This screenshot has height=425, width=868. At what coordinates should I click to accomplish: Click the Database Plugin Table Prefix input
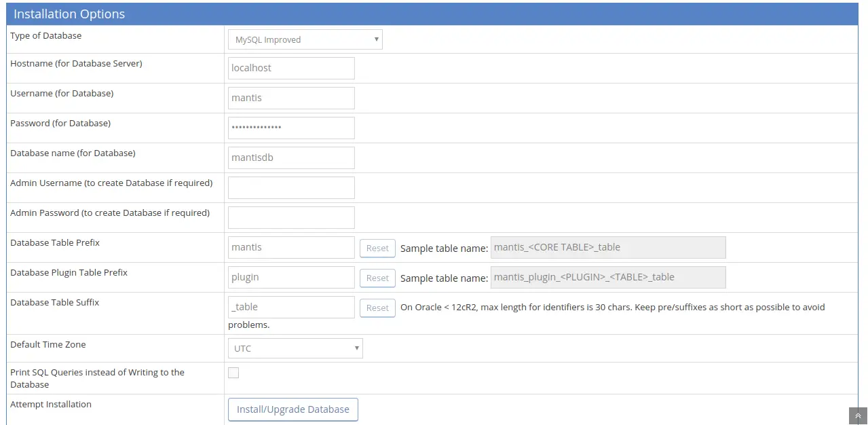(291, 277)
